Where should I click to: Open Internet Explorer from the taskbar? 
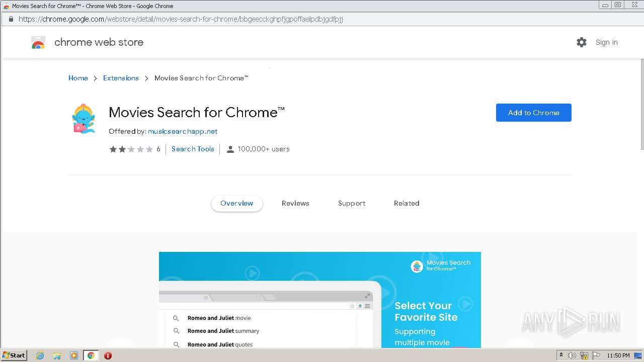(x=40, y=355)
